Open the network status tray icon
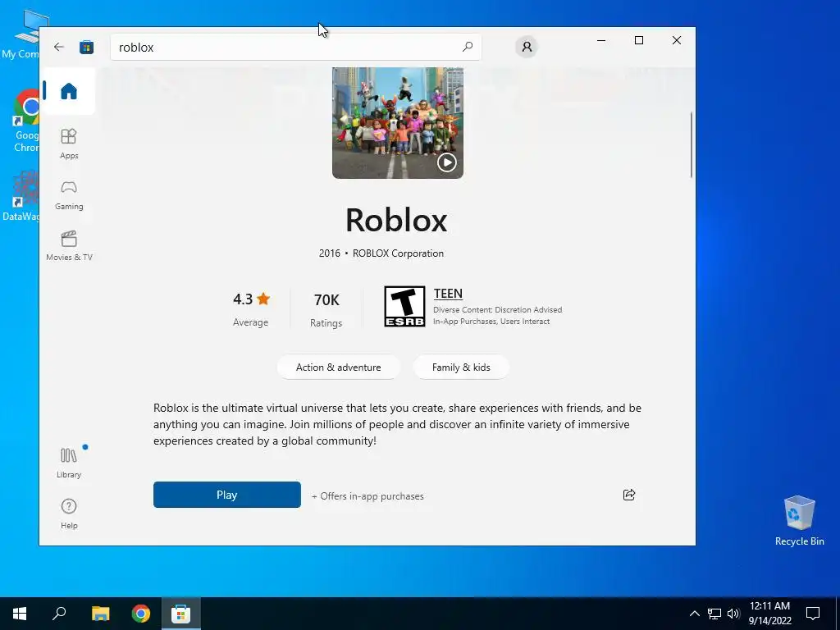Image resolution: width=840 pixels, height=630 pixels. [x=714, y=614]
